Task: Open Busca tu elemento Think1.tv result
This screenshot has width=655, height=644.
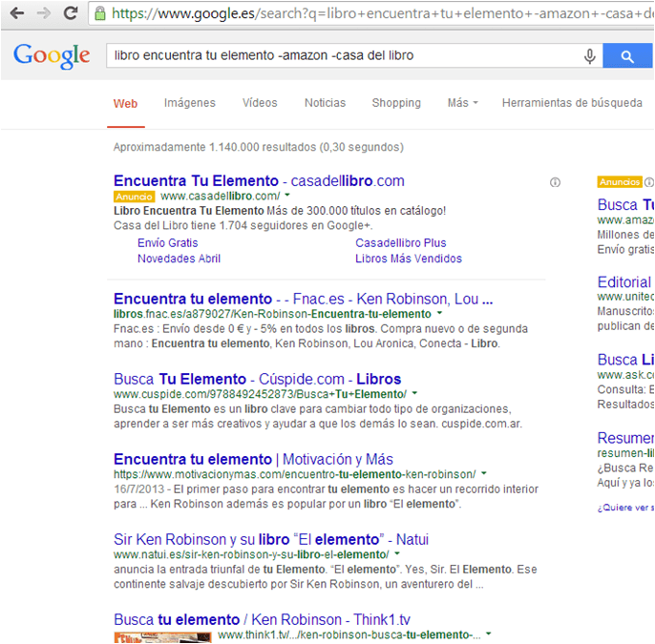Action: (262, 620)
